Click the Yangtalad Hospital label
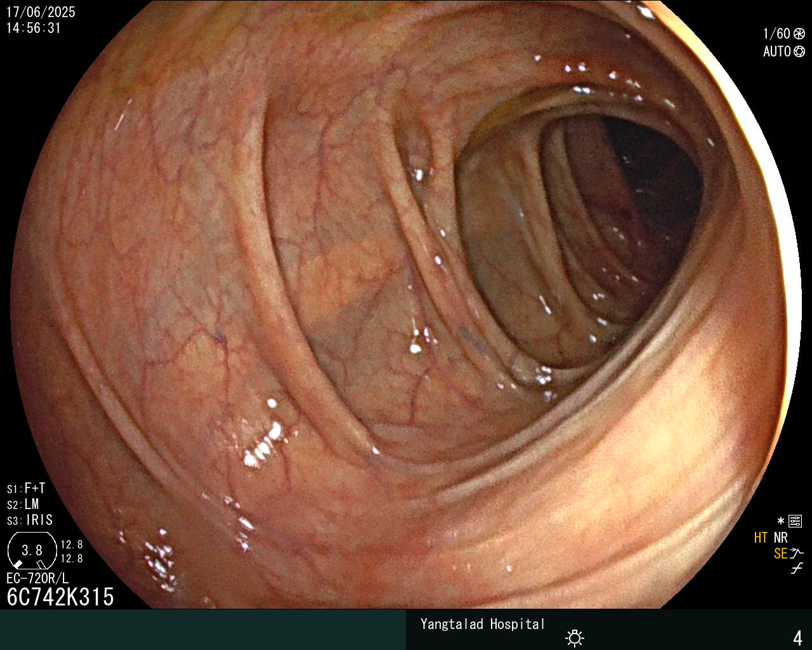 tap(483, 625)
